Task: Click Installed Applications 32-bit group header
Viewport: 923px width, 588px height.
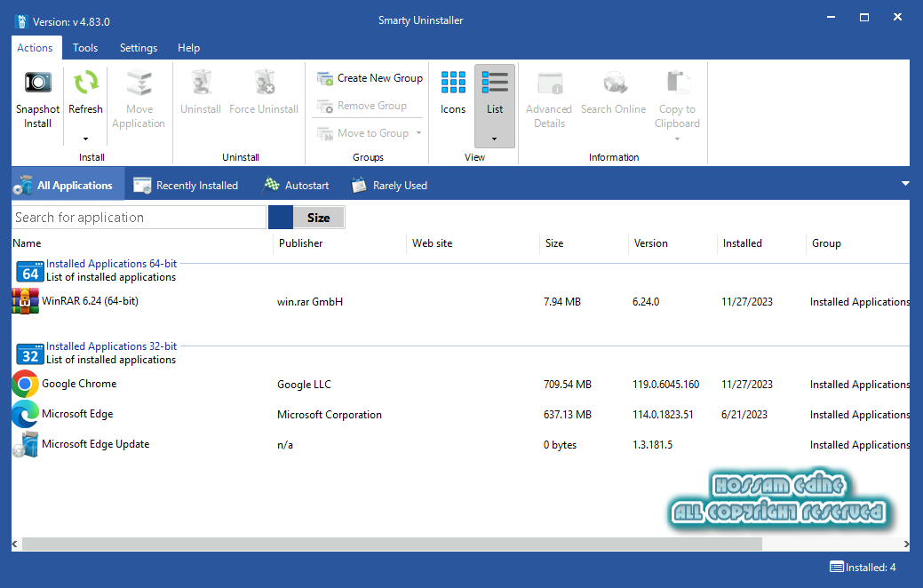Action: tap(111, 346)
